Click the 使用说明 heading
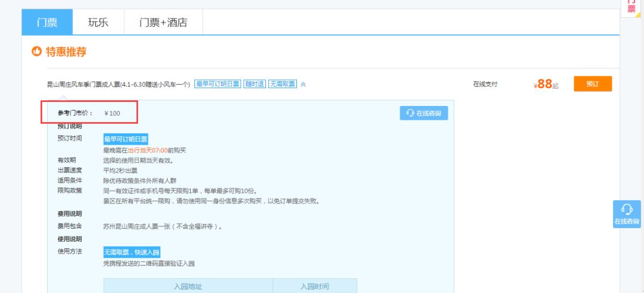 click(x=70, y=239)
